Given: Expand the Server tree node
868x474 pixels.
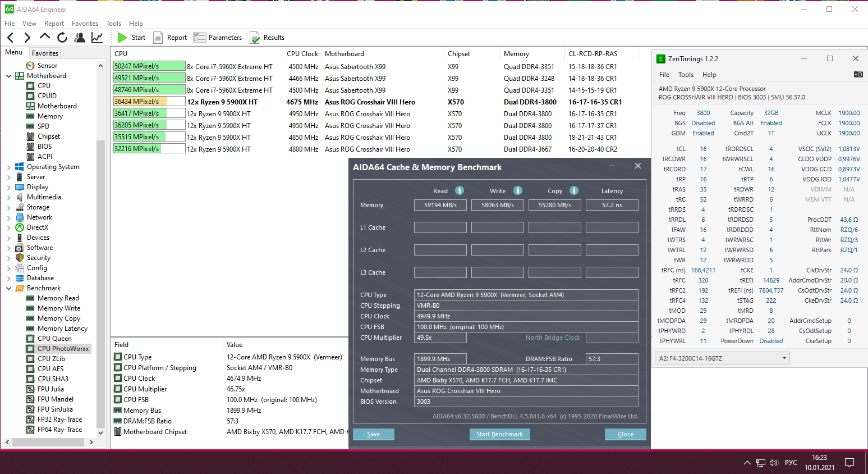Looking at the screenshot, I should [x=8, y=177].
